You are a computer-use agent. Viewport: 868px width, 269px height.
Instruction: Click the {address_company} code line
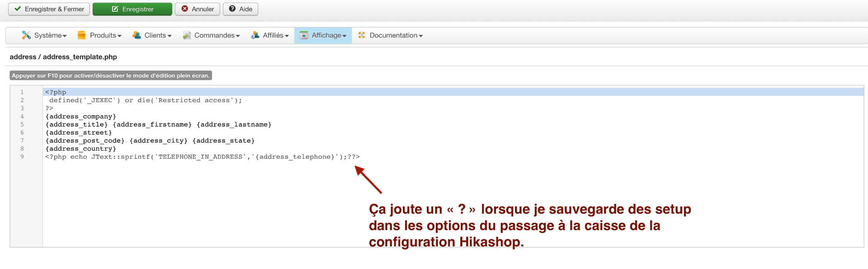pos(81,117)
